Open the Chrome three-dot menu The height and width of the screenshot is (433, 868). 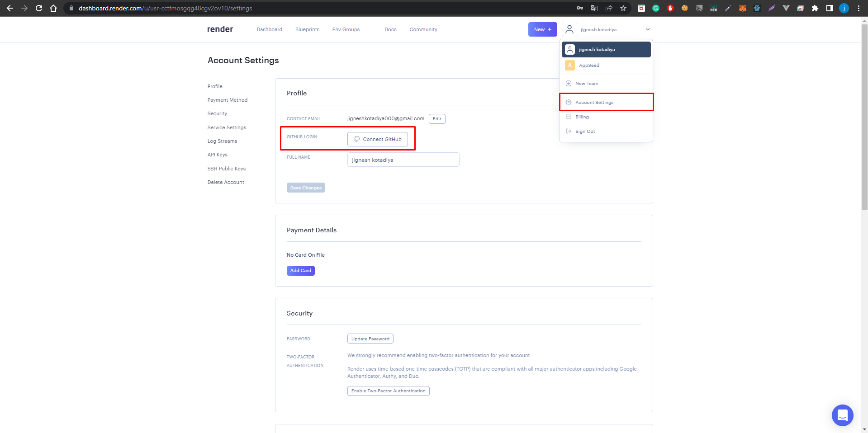click(858, 8)
